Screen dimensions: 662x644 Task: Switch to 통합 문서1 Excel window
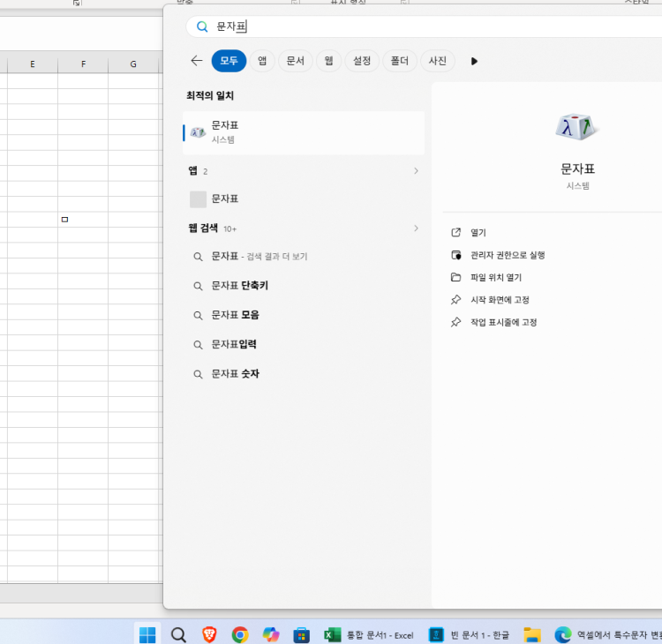point(369,635)
